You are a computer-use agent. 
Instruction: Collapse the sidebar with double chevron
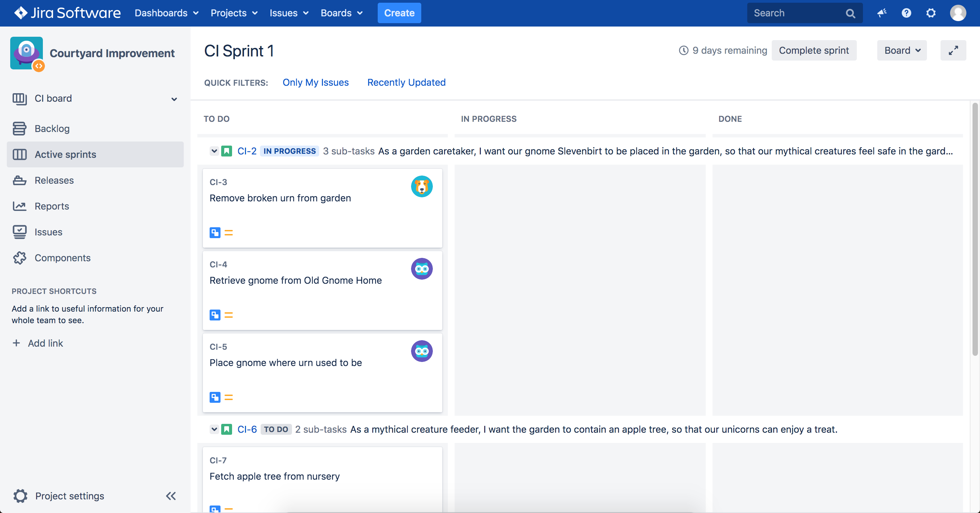[x=171, y=496]
